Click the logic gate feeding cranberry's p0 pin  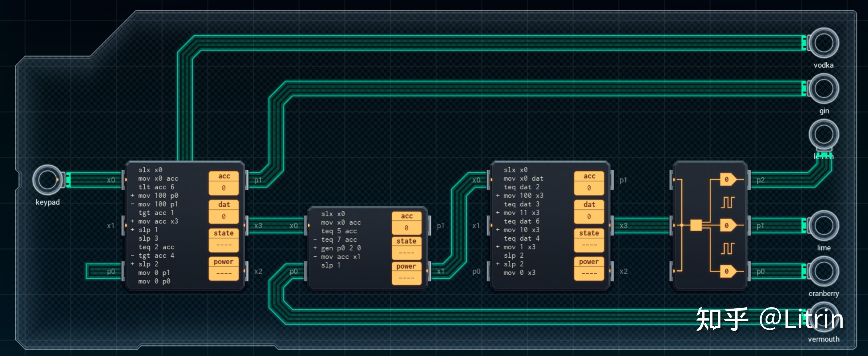[728, 271]
